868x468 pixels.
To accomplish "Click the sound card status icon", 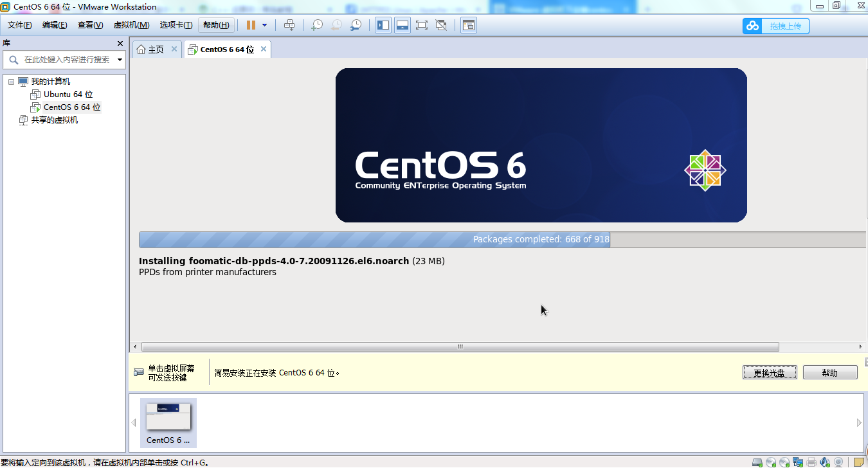I will coord(825,462).
